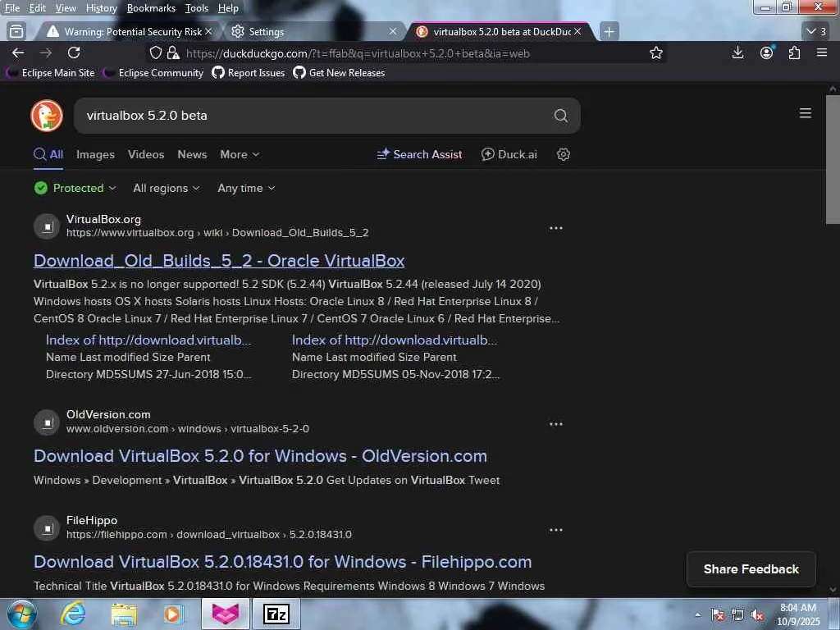Open the tab overview icon left of tabs
This screenshot has height=630, width=840.
(16, 32)
